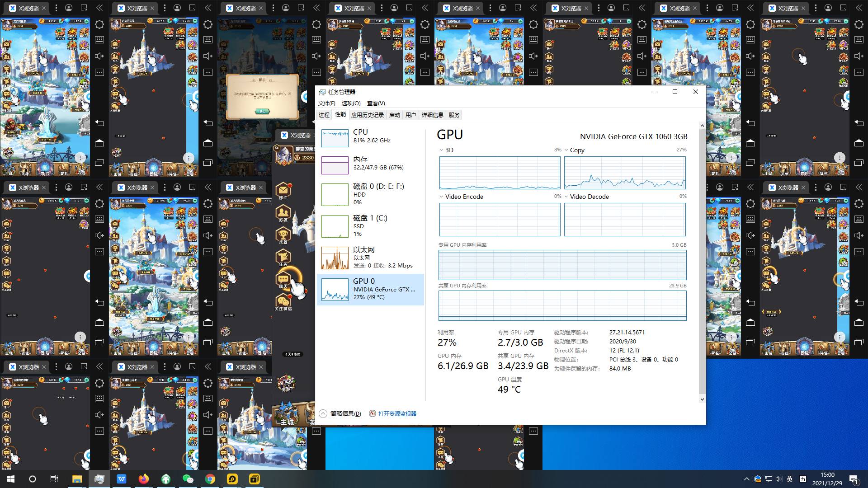
Task: Click the 3D engine usage graph
Action: click(x=500, y=173)
